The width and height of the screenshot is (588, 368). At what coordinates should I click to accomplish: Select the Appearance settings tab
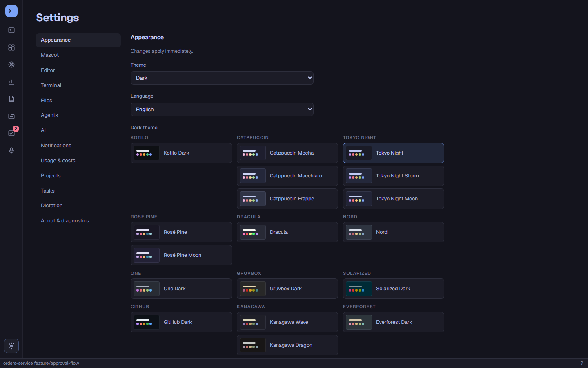[x=78, y=40]
